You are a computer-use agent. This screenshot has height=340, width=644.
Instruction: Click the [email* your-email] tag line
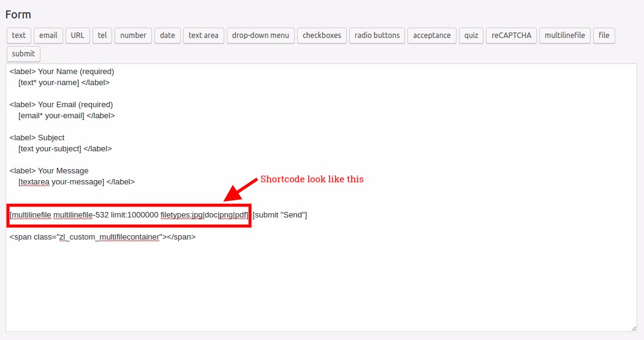[x=67, y=116]
